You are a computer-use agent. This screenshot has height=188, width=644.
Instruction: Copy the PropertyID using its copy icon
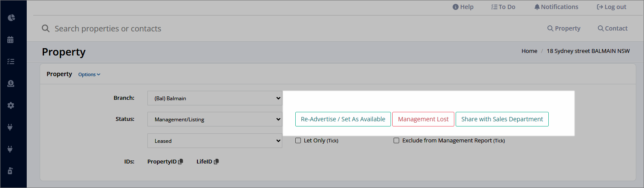coord(181,161)
